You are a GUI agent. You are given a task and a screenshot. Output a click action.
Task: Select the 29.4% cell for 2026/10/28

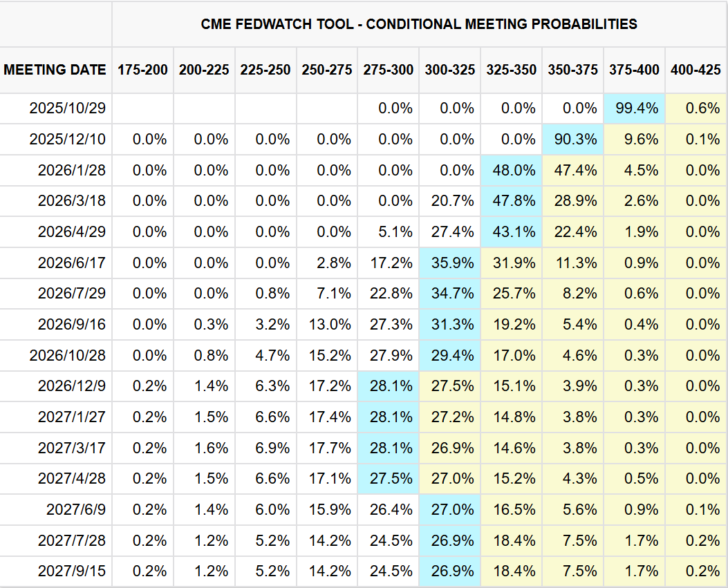[449, 356]
